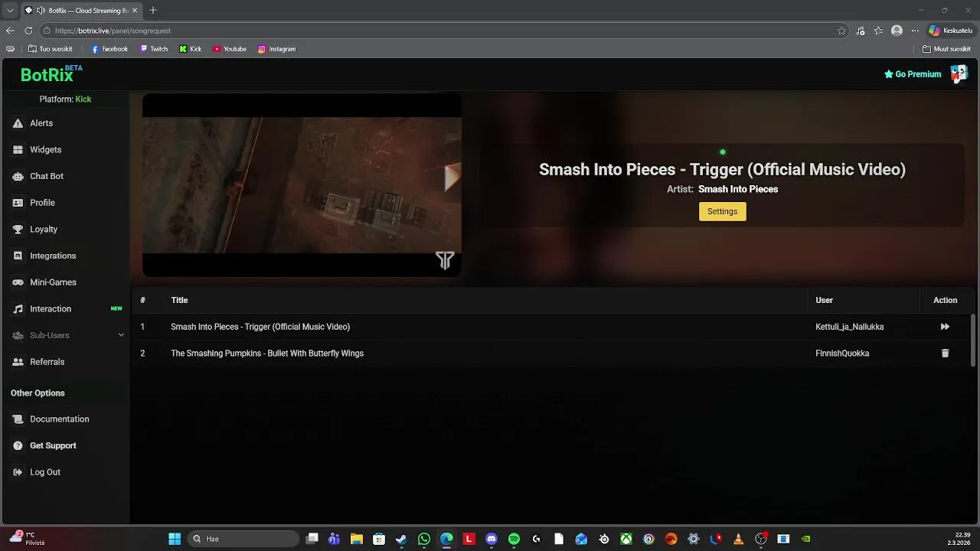Open the Instagram bookmark
The width and height of the screenshot is (980, 551).
coord(276,49)
